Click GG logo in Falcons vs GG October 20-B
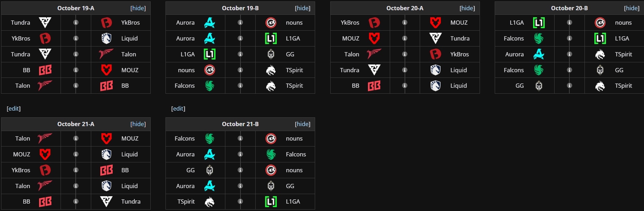 tap(600, 70)
